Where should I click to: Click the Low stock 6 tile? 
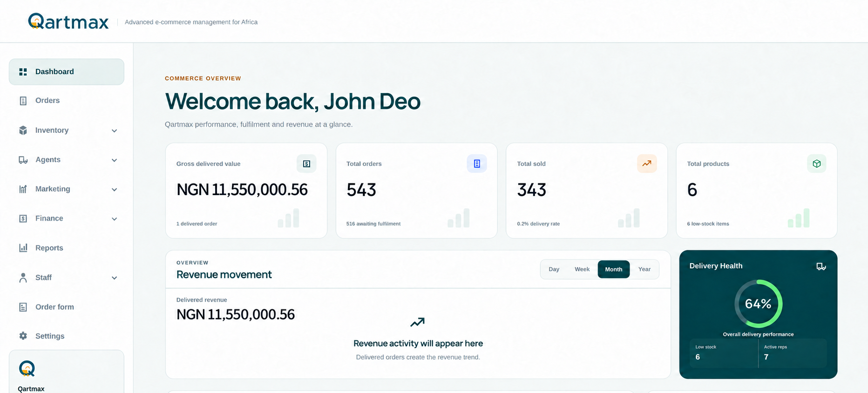(x=724, y=353)
